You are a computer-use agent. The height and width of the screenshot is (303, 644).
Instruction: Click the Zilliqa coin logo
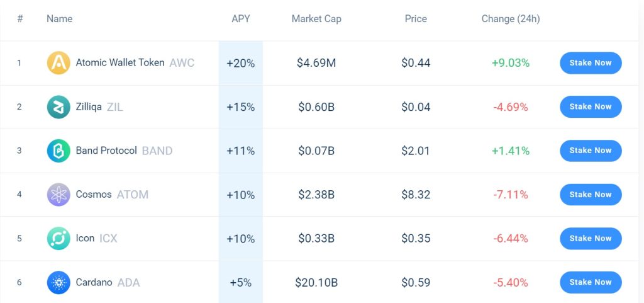pos(58,107)
